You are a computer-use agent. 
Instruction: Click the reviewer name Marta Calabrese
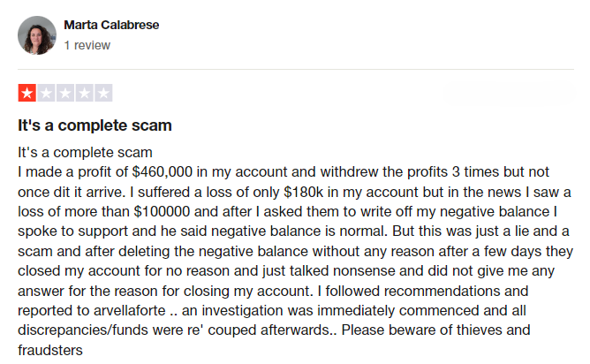(111, 25)
